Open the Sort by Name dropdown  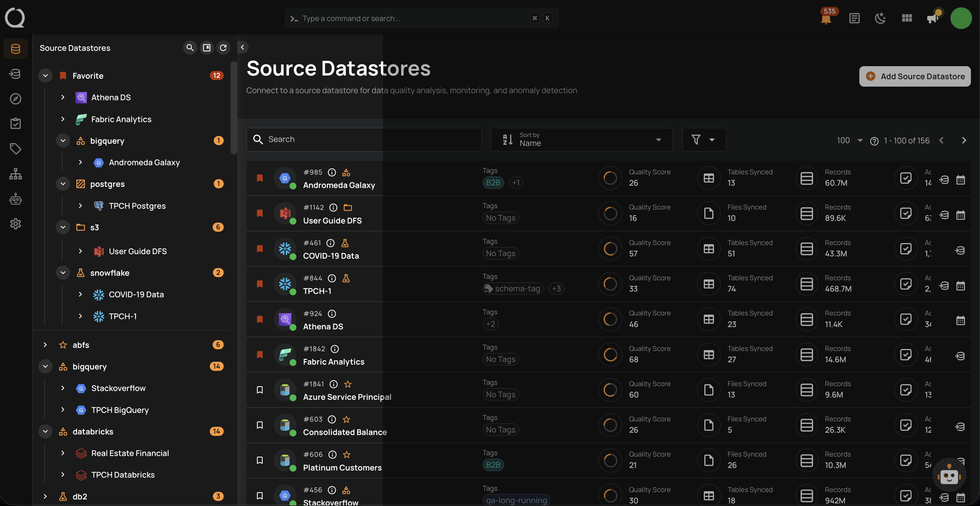(x=581, y=140)
